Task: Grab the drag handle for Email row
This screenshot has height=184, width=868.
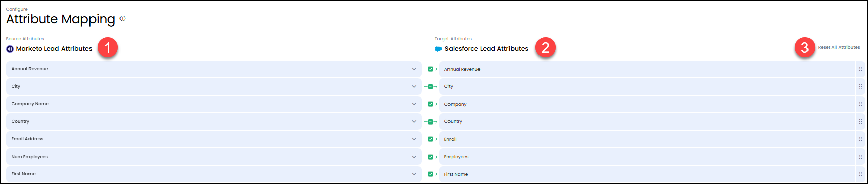Action: [x=860, y=139]
